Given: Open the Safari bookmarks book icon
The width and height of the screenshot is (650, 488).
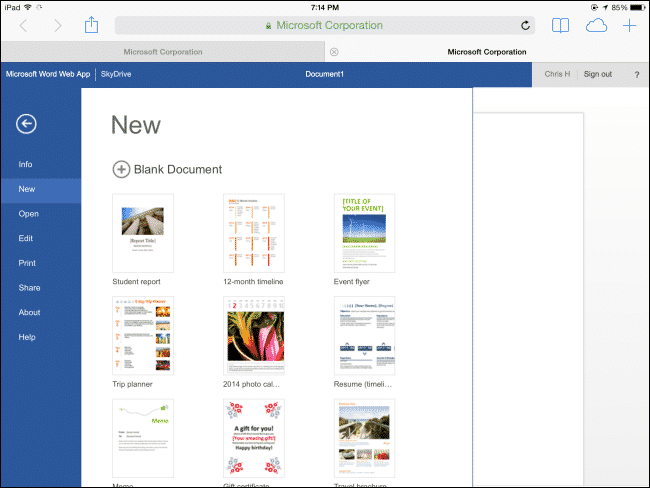Looking at the screenshot, I should pos(560,26).
